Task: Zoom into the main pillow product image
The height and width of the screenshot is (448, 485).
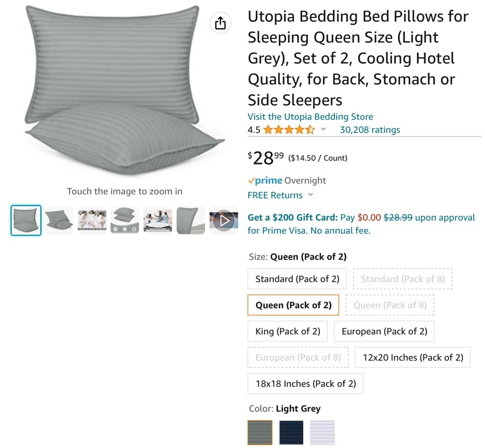Action: (x=125, y=90)
